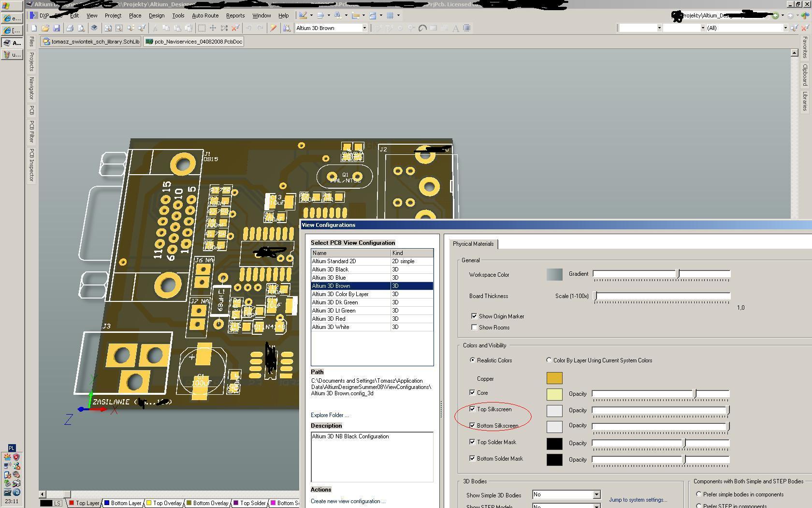Open the Utility drawing tools icon
The height and width of the screenshot is (508, 812).
point(304,15)
